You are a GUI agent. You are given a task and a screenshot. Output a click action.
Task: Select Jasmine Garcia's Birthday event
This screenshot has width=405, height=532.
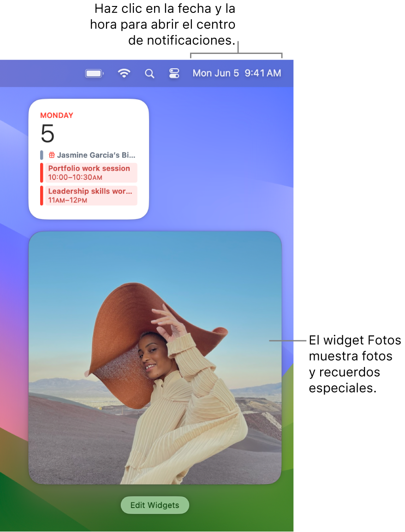(x=88, y=155)
